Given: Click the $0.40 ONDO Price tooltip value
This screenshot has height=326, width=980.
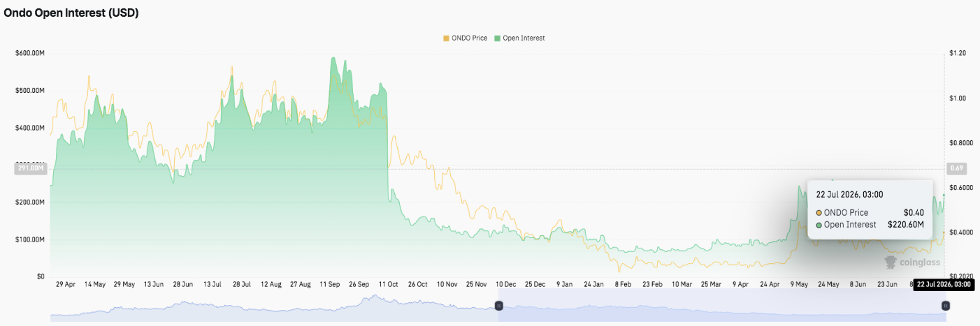Looking at the screenshot, I should [914, 212].
